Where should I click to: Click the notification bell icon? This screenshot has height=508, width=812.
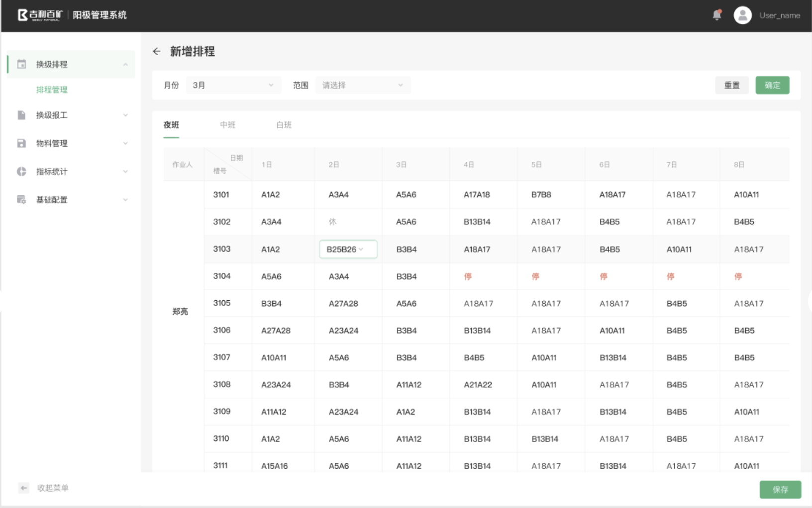tap(716, 15)
